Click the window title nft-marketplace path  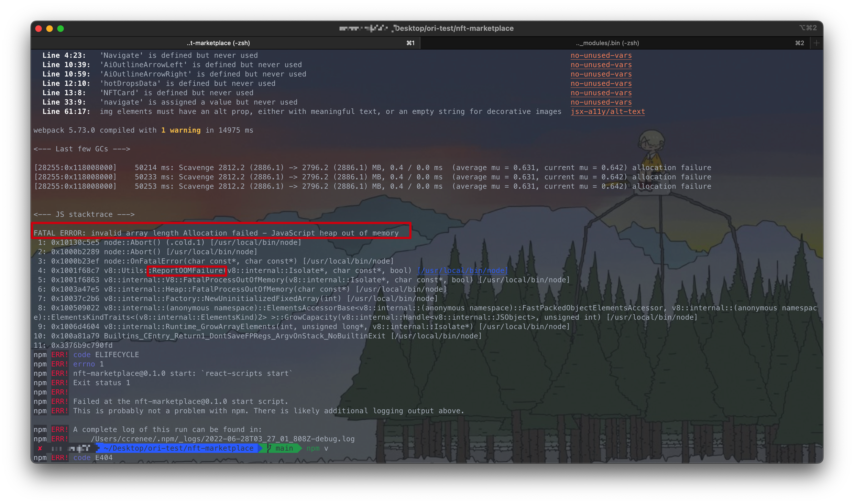[454, 29]
